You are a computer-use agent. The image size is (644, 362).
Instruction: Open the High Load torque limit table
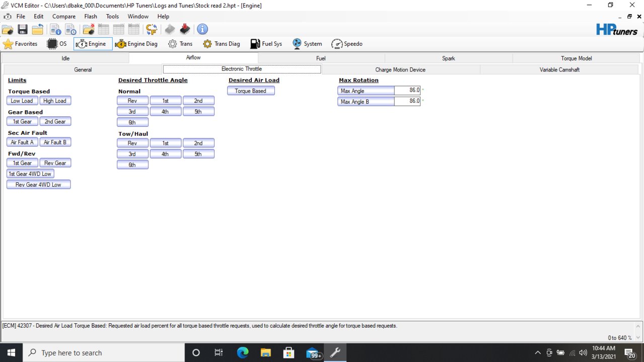point(55,101)
